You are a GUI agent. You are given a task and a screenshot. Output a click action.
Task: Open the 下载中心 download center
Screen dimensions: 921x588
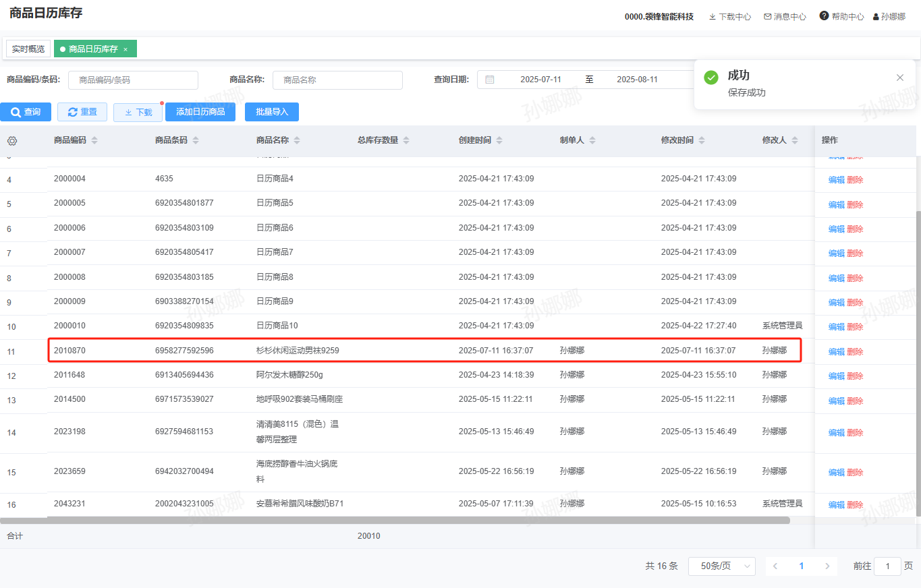(x=729, y=17)
